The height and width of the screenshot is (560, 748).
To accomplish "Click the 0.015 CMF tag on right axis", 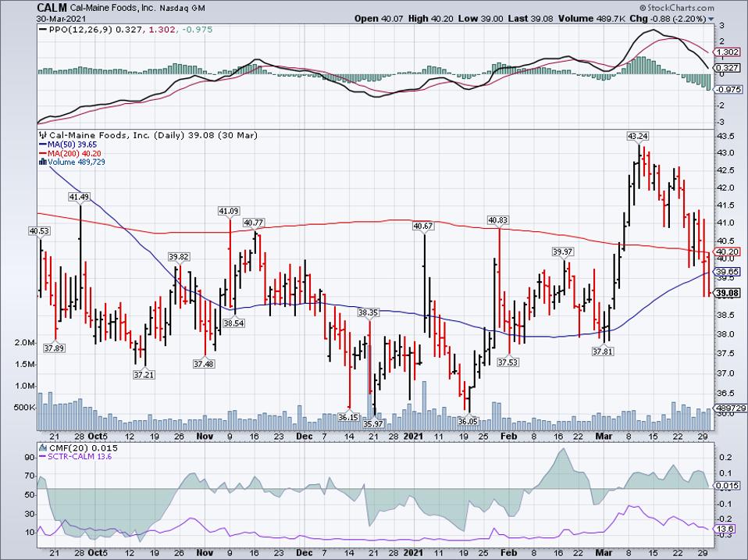I will click(728, 486).
